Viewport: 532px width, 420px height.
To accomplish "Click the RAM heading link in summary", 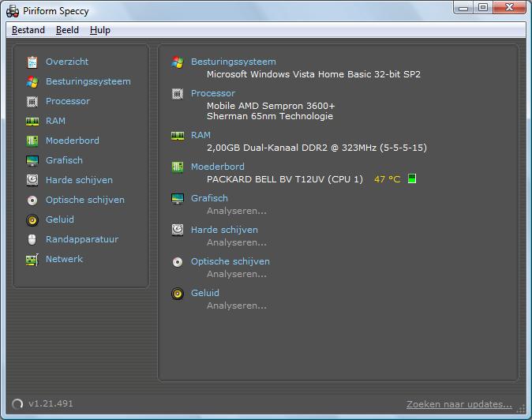I will [x=200, y=135].
